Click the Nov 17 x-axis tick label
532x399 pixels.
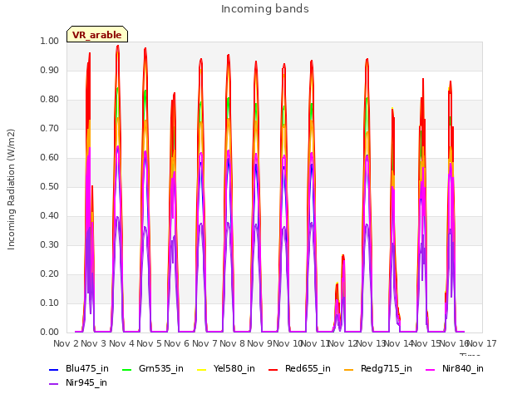point(482,343)
